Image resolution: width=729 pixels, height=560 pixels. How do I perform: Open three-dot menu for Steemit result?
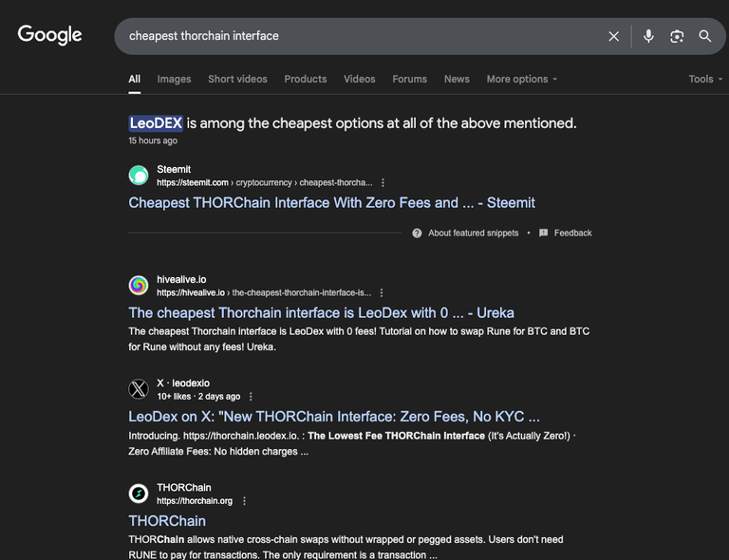383,182
